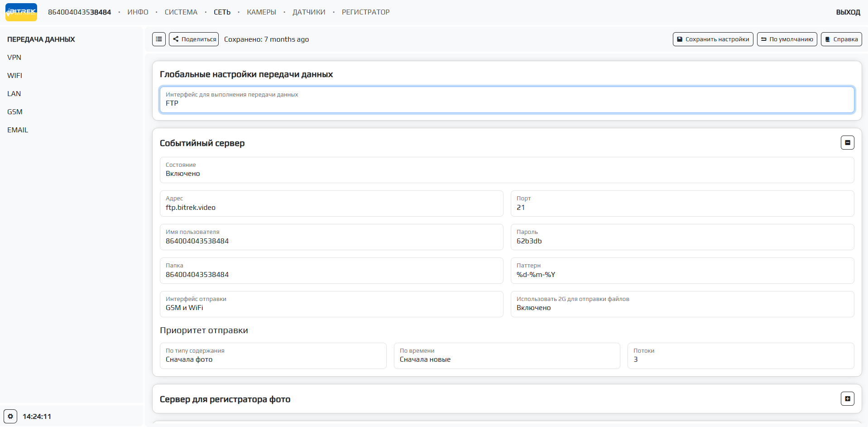The image size is (868, 427).
Task: Select GSM in the sidebar
Action: [x=15, y=112]
